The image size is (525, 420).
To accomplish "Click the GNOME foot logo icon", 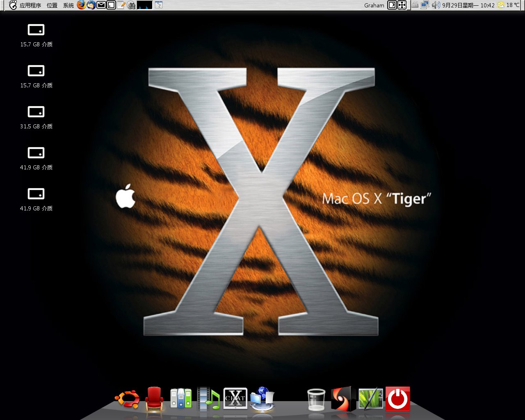I will click(13, 5).
